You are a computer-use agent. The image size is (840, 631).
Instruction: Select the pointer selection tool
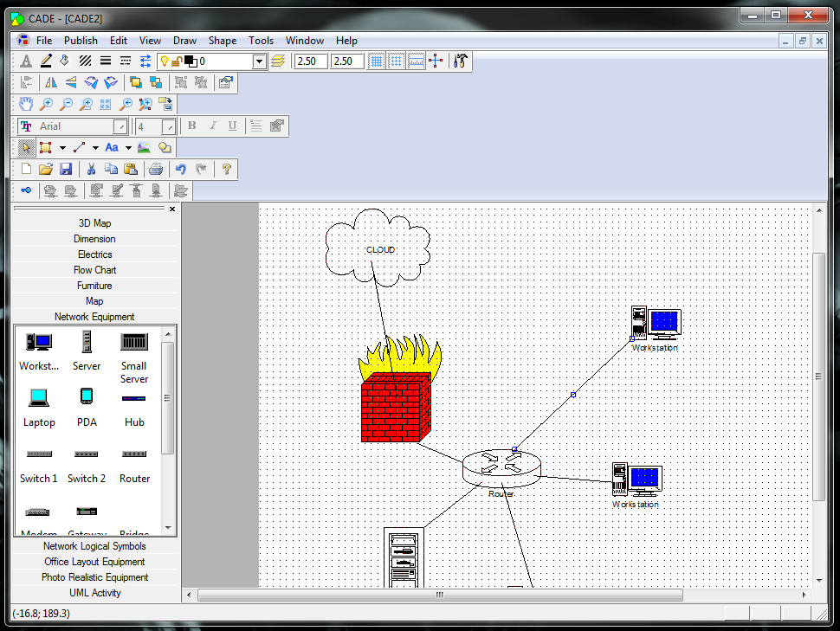click(26, 147)
